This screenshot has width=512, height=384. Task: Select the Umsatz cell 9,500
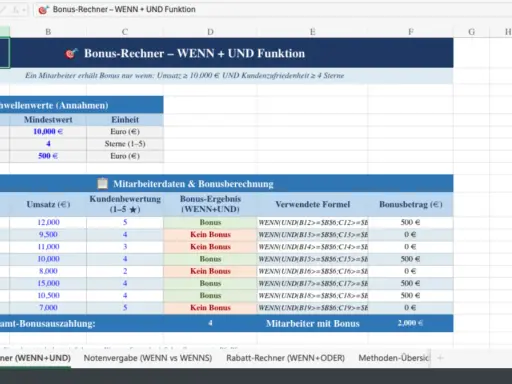tap(48, 235)
